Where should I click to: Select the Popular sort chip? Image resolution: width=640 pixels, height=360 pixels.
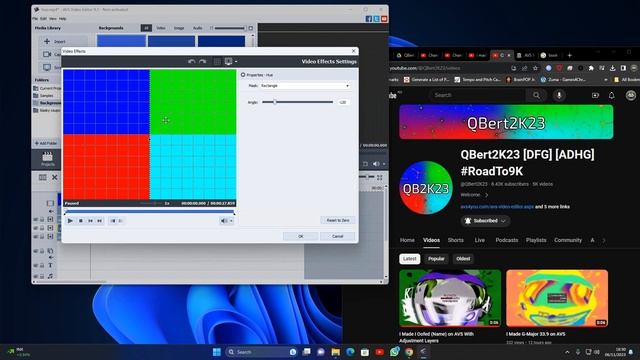coord(436,259)
